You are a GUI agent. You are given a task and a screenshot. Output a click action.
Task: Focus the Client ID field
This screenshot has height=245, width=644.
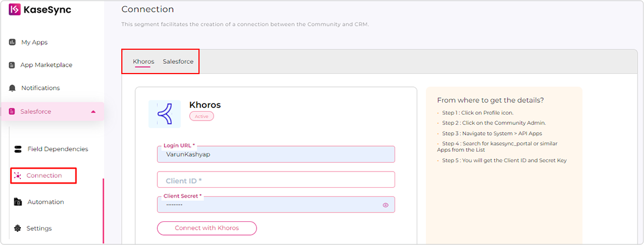click(x=276, y=180)
